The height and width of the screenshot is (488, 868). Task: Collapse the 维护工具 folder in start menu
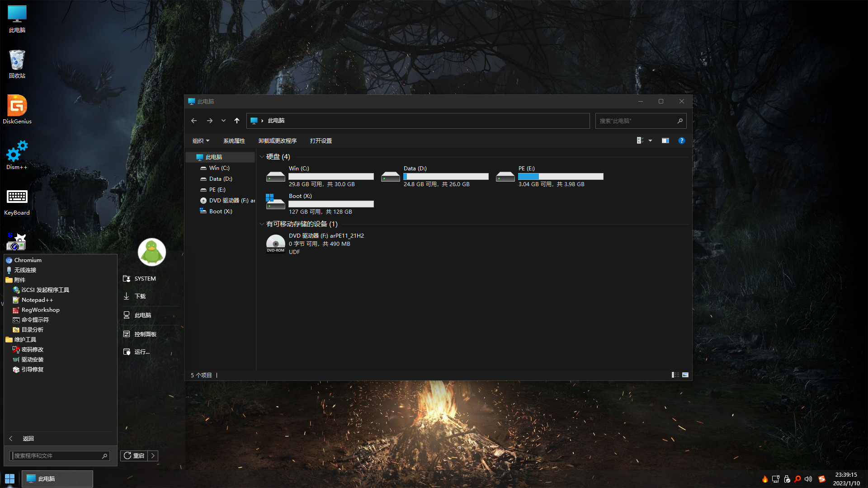(x=21, y=340)
